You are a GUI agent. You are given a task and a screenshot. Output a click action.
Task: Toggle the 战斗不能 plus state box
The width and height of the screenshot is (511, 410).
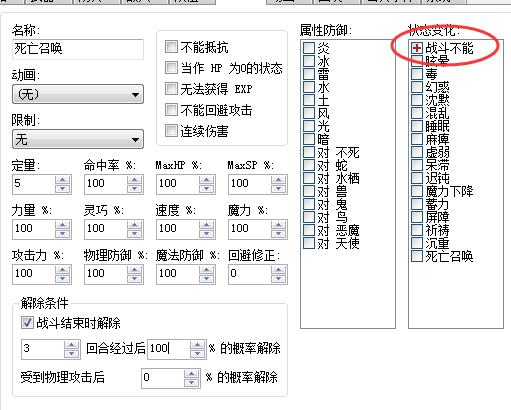[417, 48]
